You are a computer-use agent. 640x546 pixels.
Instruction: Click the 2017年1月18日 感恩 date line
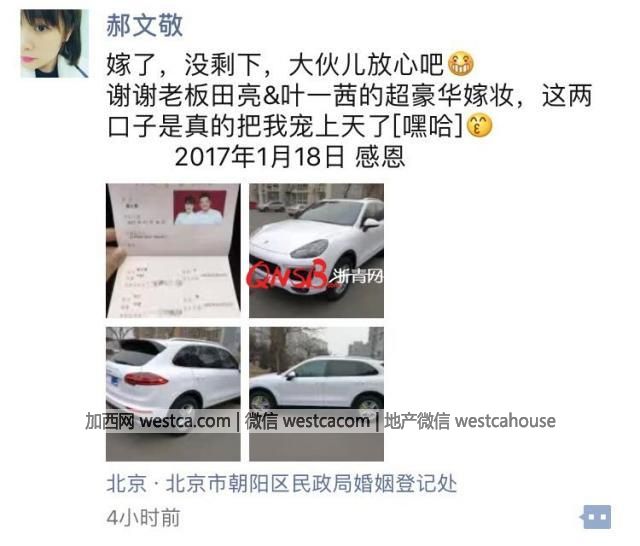[290, 157]
